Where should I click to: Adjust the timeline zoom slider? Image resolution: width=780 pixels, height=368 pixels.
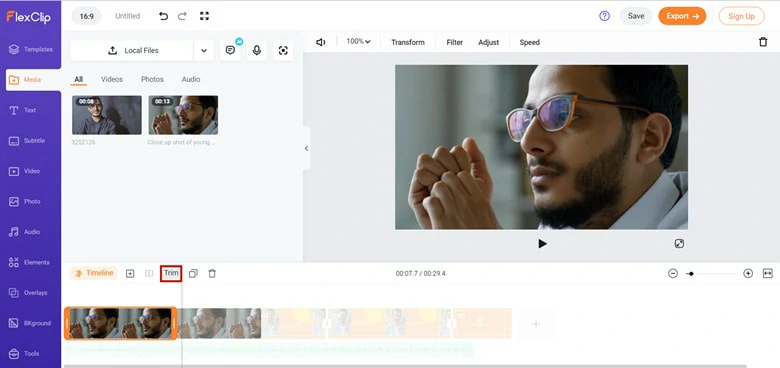coord(711,274)
